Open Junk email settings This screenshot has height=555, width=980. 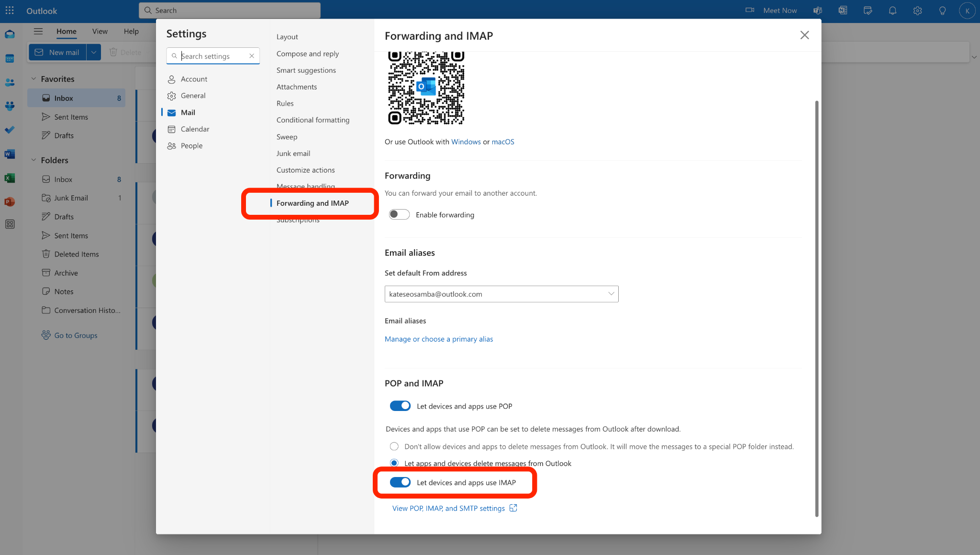(293, 154)
